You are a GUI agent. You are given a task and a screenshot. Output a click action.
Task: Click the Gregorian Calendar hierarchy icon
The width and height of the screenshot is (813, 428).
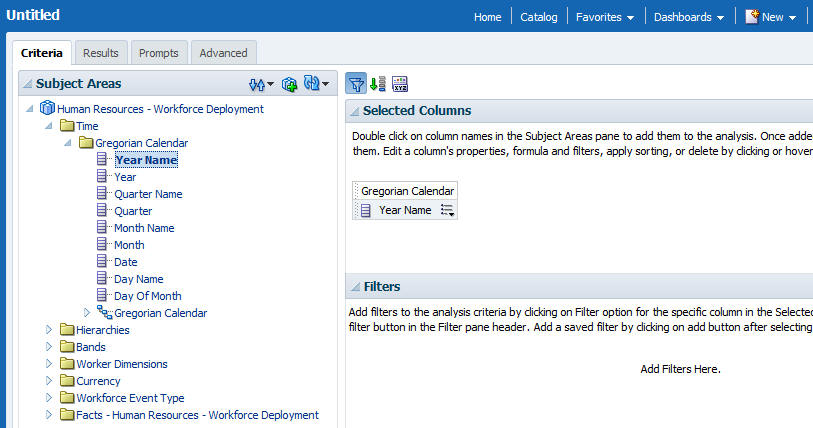tap(105, 312)
